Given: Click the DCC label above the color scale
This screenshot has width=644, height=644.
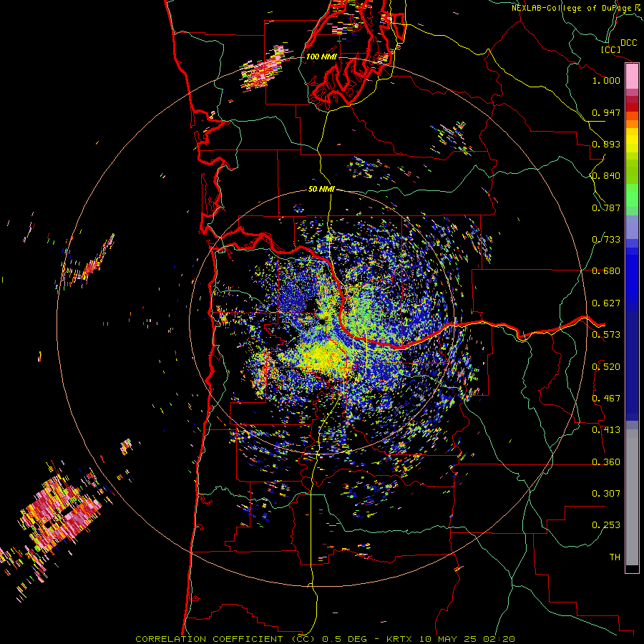Looking at the screenshot, I should 628,43.
